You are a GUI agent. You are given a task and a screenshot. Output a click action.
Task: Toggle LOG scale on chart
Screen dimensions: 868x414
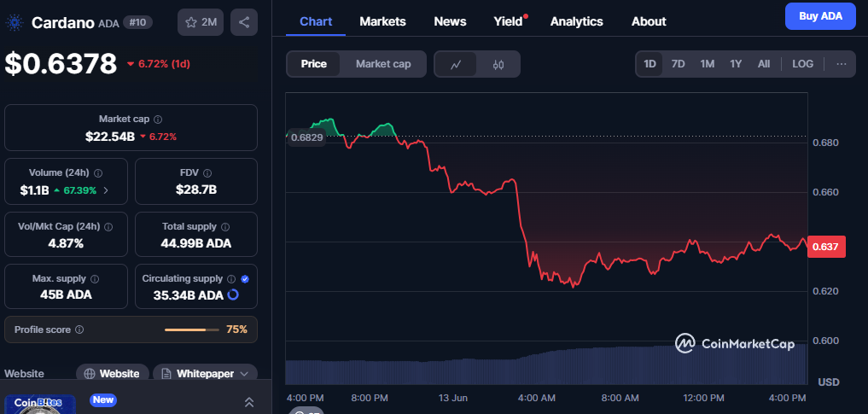click(802, 64)
